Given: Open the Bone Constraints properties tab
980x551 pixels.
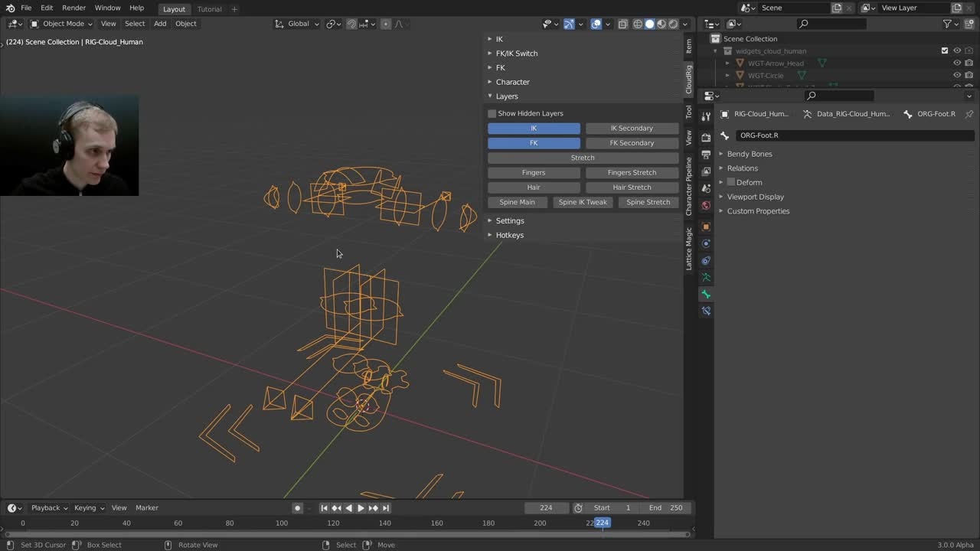Looking at the screenshot, I should (x=706, y=311).
